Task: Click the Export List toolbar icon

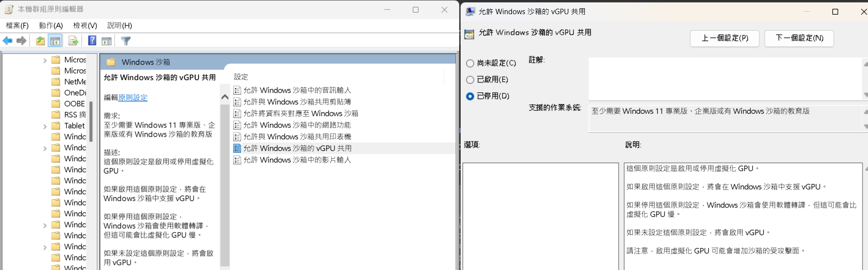Action: pos(73,41)
